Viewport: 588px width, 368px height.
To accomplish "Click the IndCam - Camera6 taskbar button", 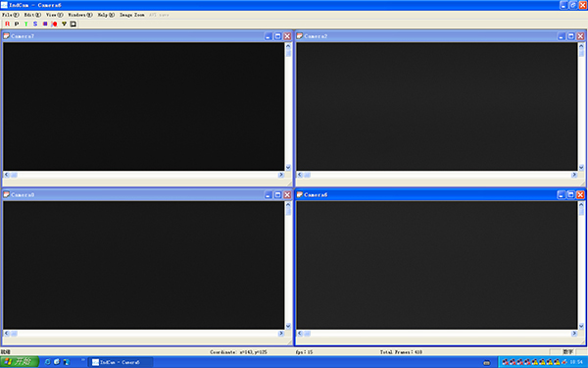I will click(121, 362).
